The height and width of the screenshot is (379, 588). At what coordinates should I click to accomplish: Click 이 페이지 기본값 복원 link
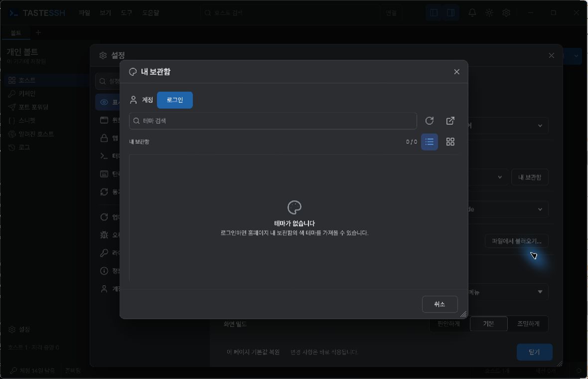[x=253, y=352]
